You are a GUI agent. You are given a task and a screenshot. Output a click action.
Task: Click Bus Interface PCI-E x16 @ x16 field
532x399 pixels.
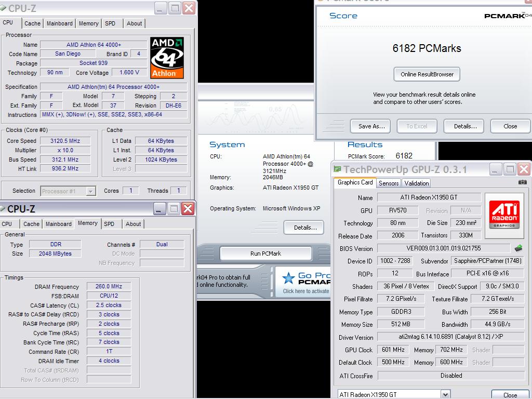coord(487,273)
